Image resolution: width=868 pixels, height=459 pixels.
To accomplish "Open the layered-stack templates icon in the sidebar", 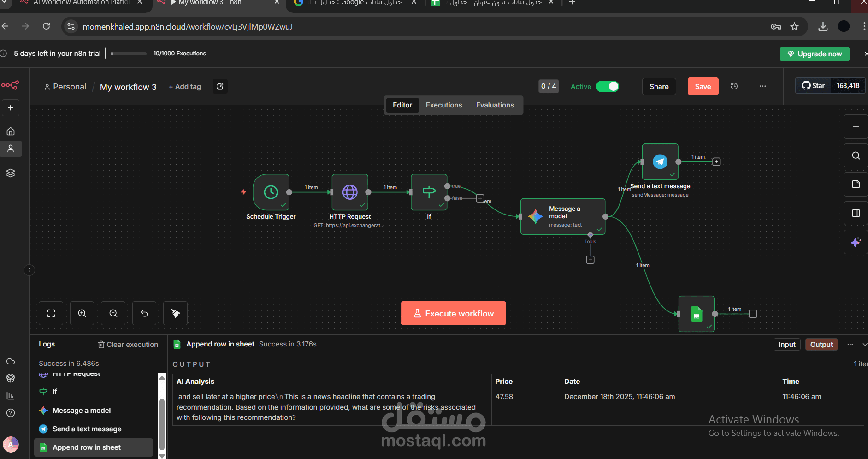I will tap(11, 173).
